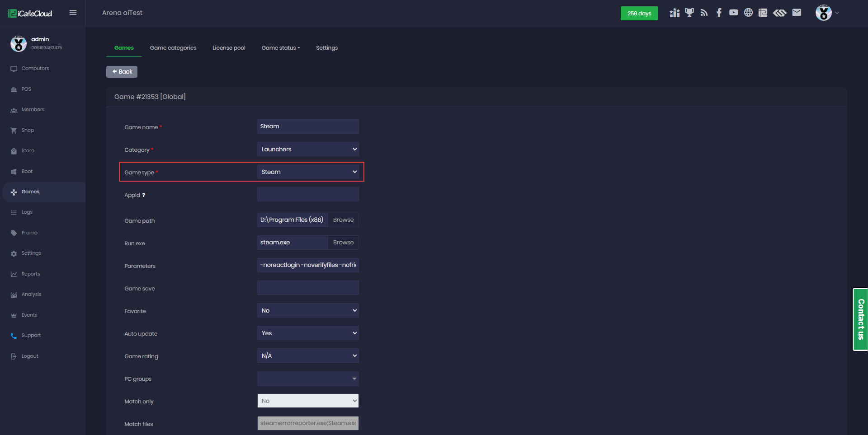
Task: Open the Category dropdown showing Launchers
Action: (x=308, y=149)
